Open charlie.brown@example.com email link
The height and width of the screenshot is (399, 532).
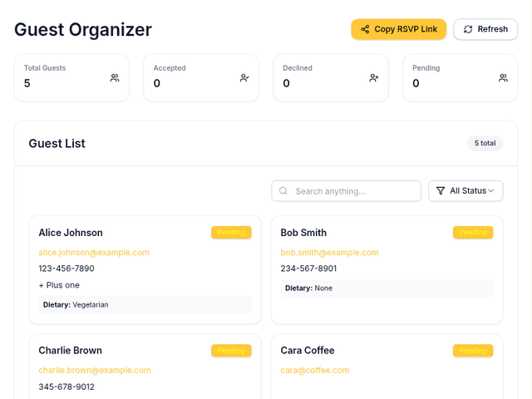[x=95, y=371]
